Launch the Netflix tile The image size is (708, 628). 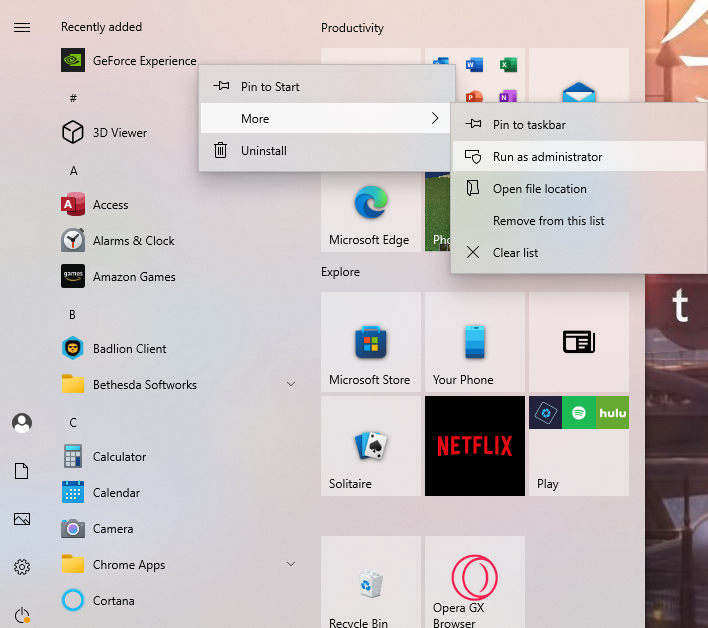tap(474, 446)
